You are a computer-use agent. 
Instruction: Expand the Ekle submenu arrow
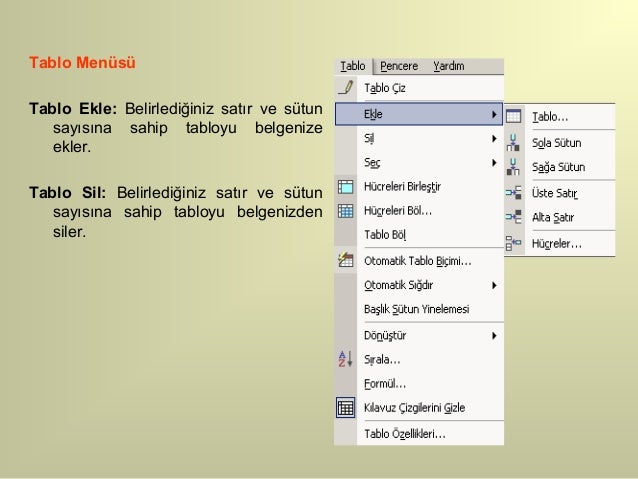tap(494, 114)
